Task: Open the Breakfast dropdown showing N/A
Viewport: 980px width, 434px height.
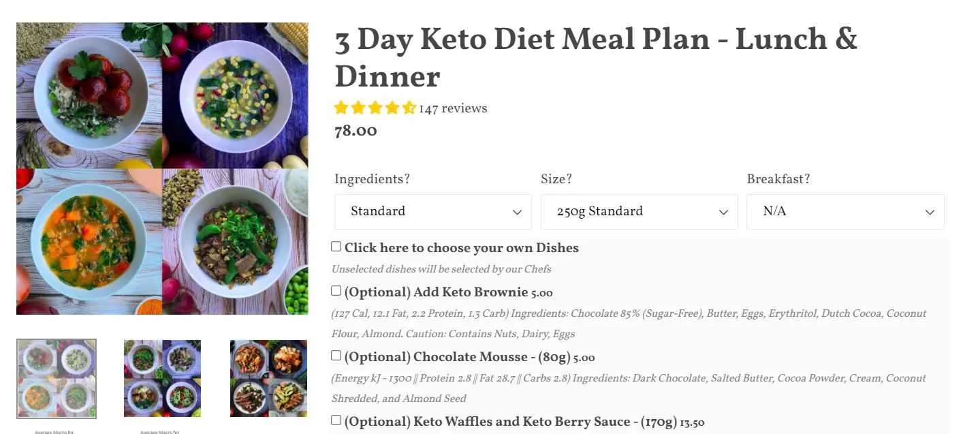Action: (845, 212)
